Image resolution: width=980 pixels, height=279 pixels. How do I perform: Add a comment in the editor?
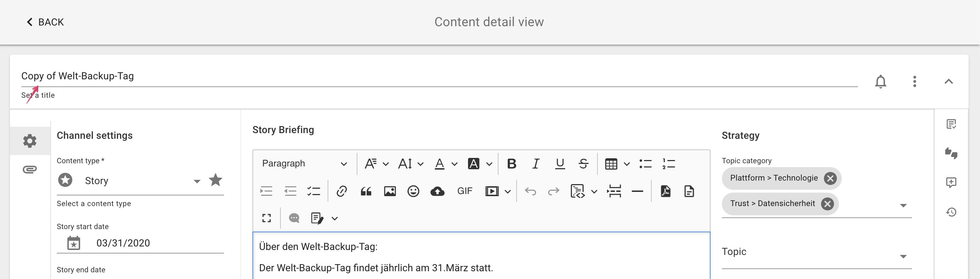point(294,218)
